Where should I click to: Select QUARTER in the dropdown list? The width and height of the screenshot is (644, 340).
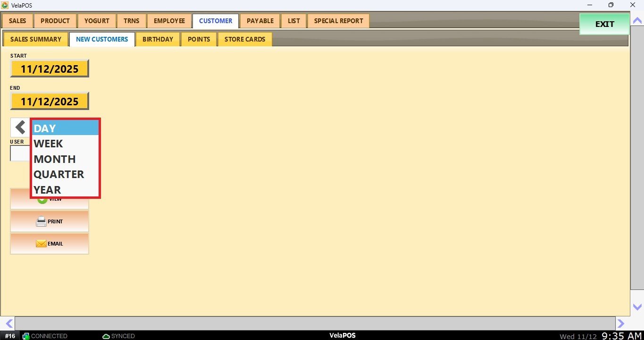[65, 174]
